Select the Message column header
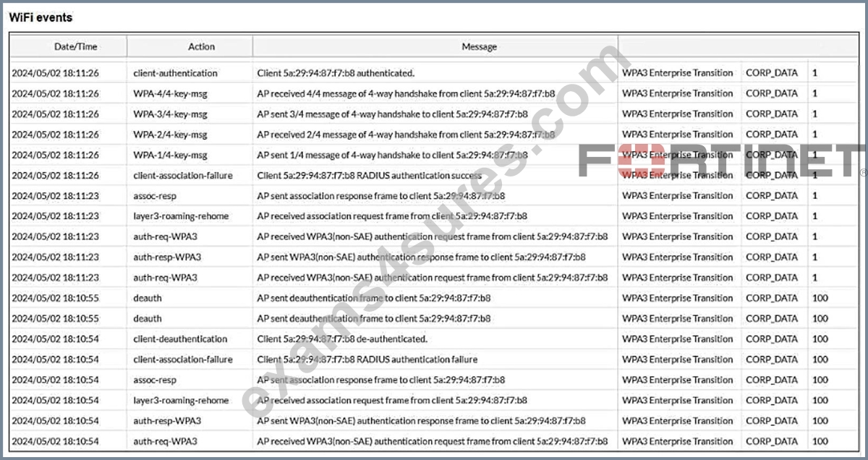Image resolution: width=868 pixels, height=460 pixels. point(479,46)
